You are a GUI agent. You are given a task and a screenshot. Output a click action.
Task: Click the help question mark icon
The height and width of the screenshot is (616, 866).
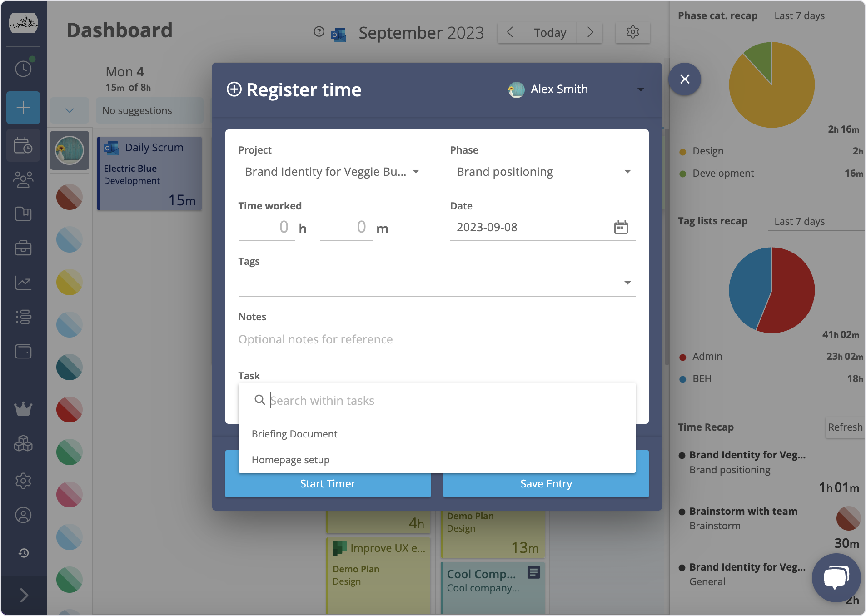[319, 32]
